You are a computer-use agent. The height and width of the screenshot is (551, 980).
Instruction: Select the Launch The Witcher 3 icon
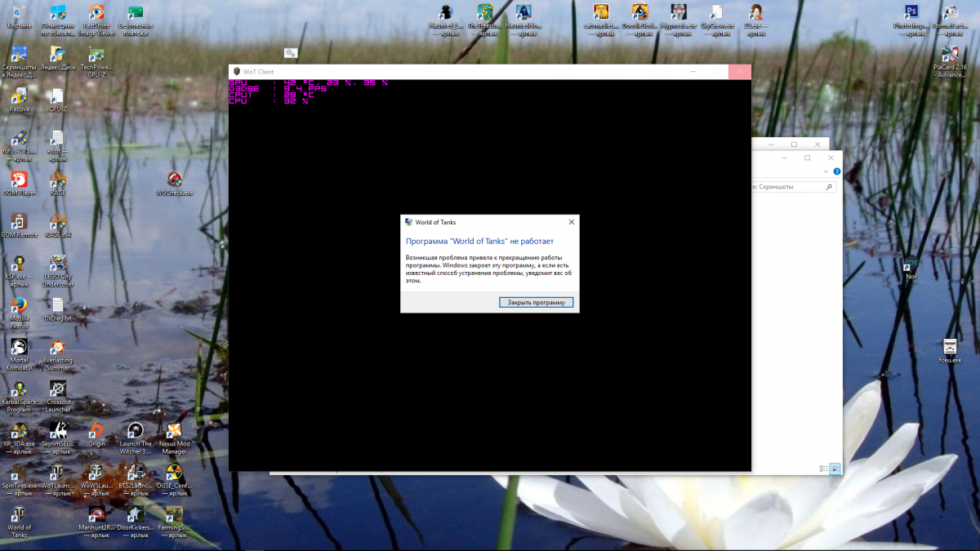[x=136, y=438]
